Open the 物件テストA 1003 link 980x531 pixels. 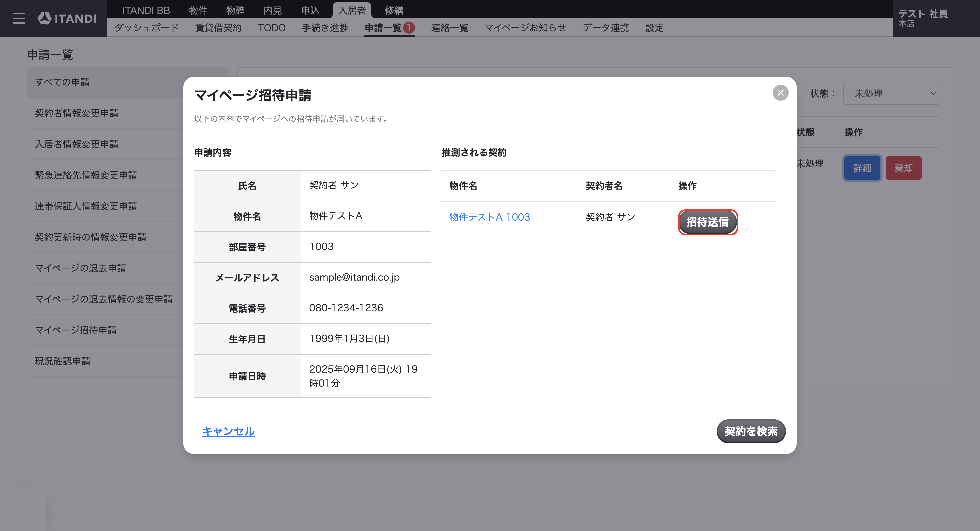489,217
